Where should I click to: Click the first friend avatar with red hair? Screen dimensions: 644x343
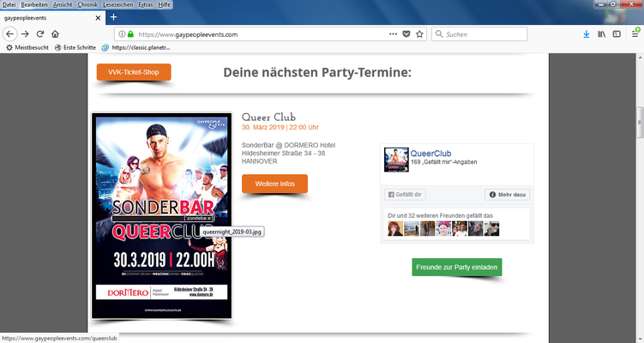pos(395,229)
